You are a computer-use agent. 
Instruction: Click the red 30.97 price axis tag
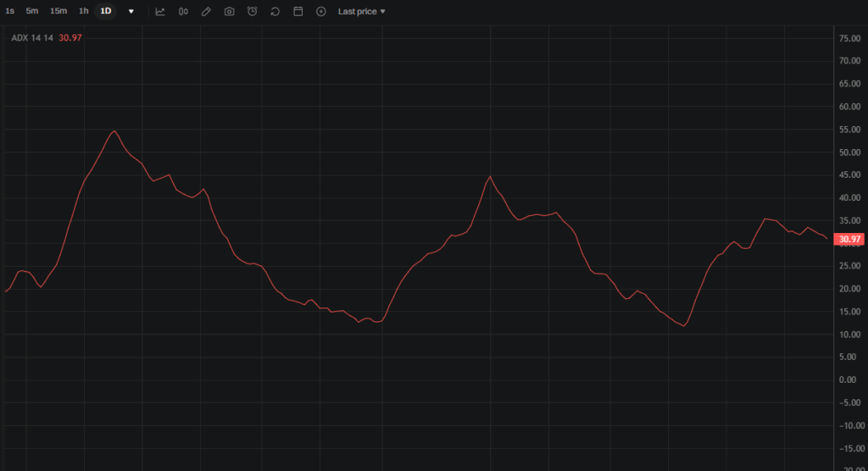tap(849, 240)
